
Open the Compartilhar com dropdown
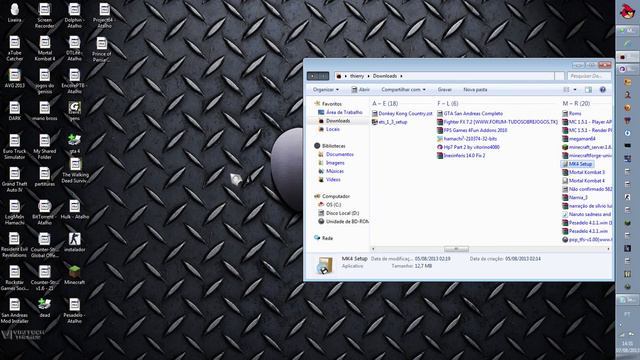(x=403, y=89)
